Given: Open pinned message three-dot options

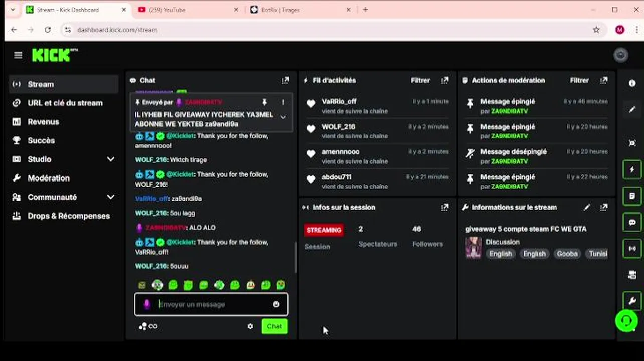Looking at the screenshot, I should (283, 102).
